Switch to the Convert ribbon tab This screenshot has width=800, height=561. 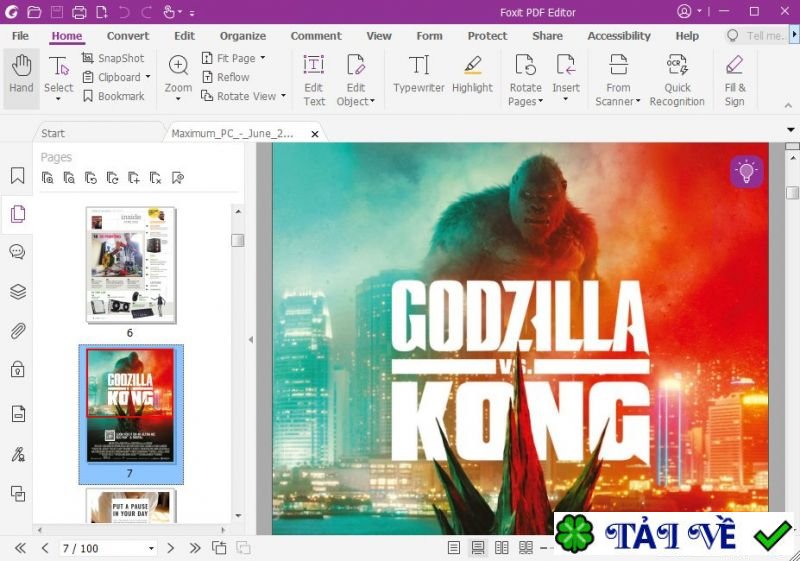pos(128,36)
